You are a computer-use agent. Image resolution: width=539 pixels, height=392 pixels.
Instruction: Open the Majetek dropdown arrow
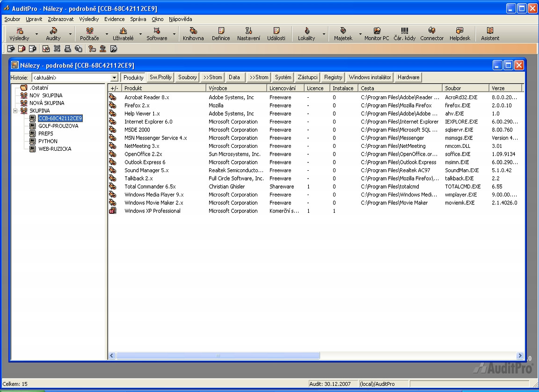361,34
